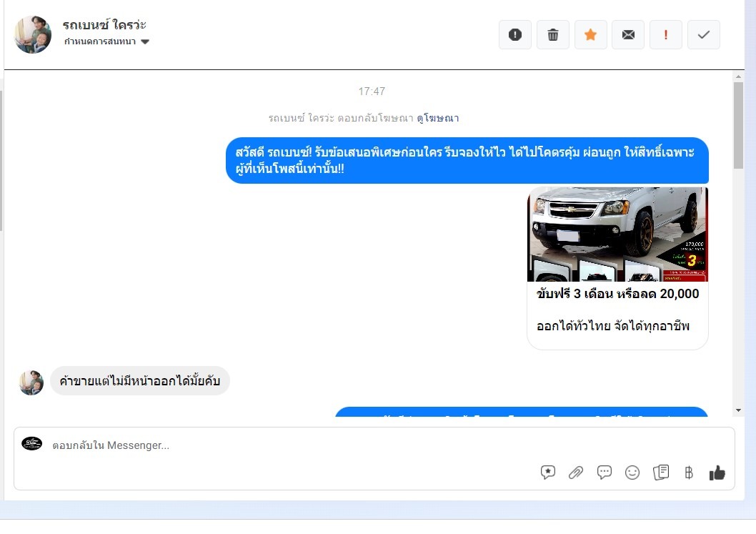Click the scrollbar down arrow in chat
The image size is (756, 534).
[x=738, y=410]
